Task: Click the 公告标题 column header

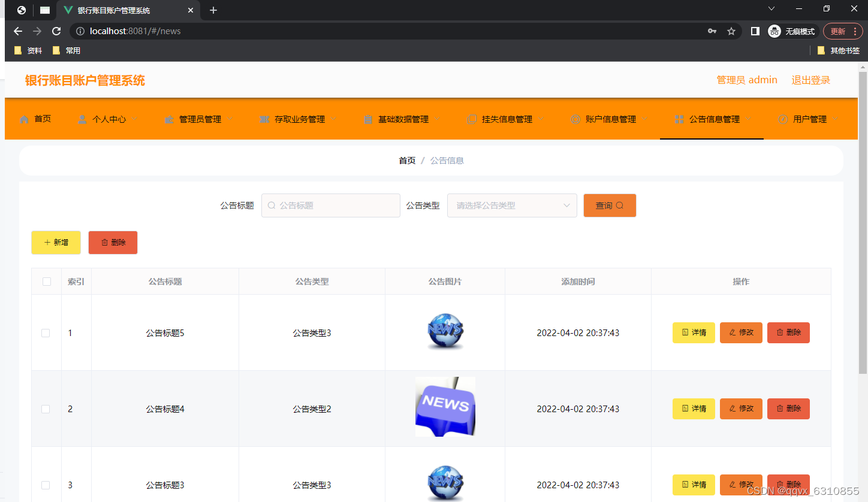Action: [x=165, y=282]
